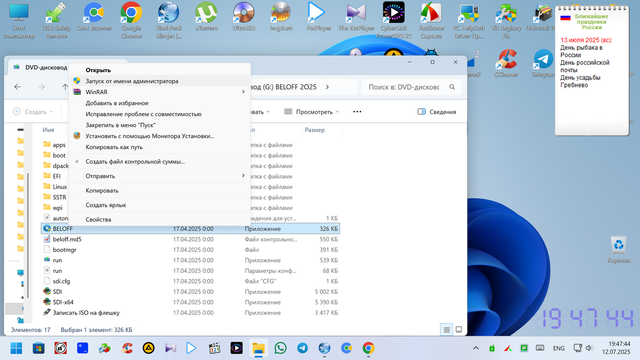Launch CyberLink PowerDVD 21 shortcut

(x=394, y=20)
